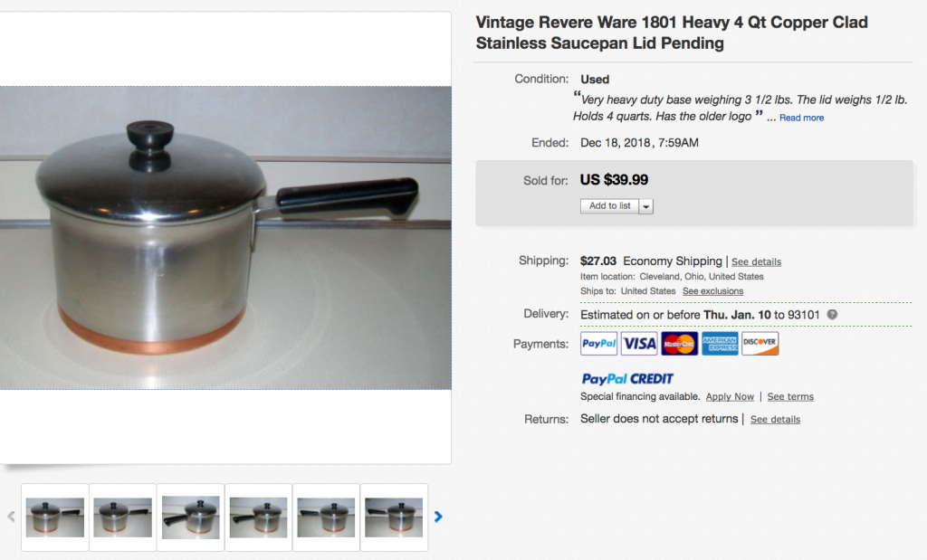
Task: Open PayPal Credit See terms link
Action: coord(790,397)
